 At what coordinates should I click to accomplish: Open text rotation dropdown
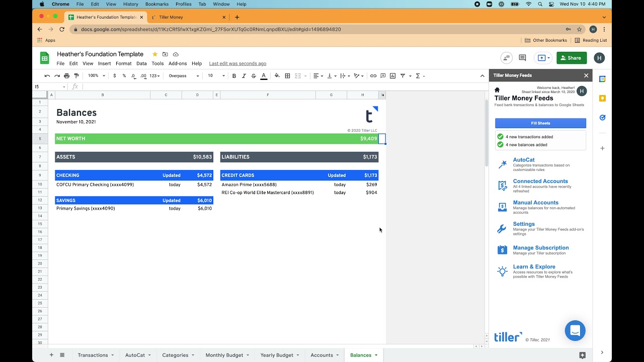coord(358,76)
